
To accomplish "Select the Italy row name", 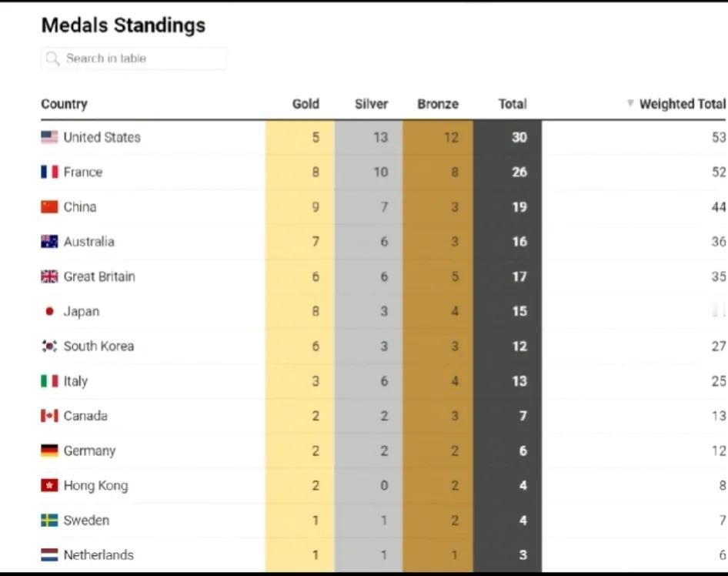I will coord(75,381).
